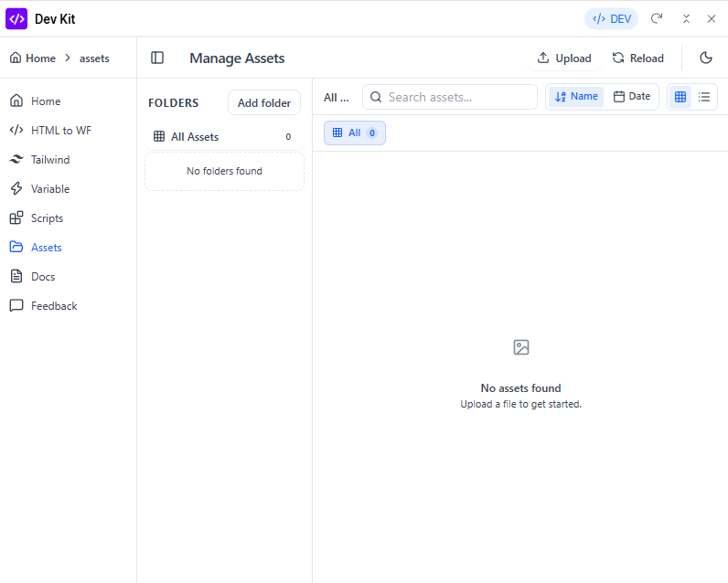Image resolution: width=728 pixels, height=583 pixels.
Task: Select the All Assets folder row
Action: 224,136
